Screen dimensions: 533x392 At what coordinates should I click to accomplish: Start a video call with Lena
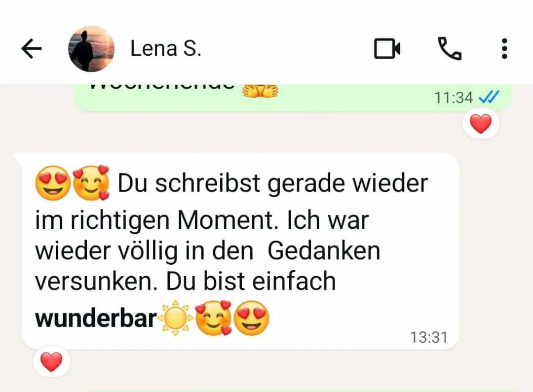[x=387, y=49]
